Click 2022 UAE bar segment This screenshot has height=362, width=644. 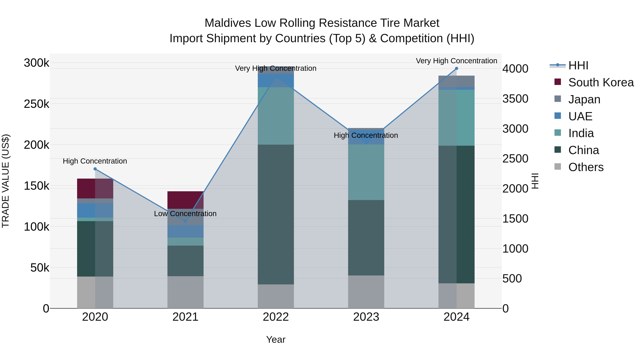[x=276, y=80]
